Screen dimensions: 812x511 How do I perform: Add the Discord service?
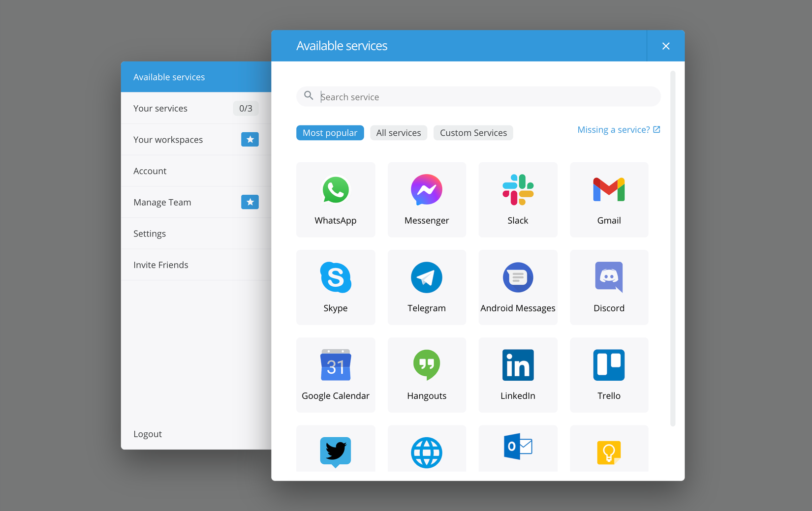[x=609, y=287]
